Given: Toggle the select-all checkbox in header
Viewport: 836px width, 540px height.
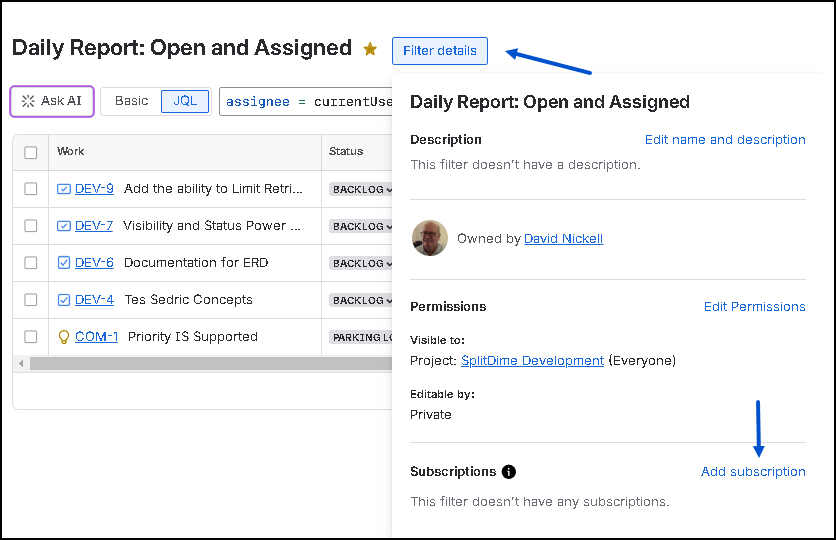Looking at the screenshot, I should pyautogui.click(x=31, y=152).
